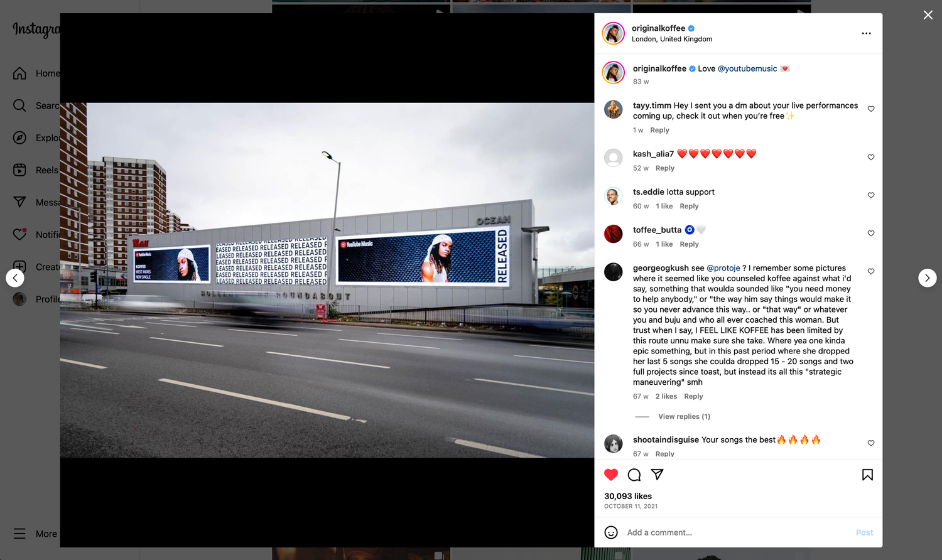Save the post using the bookmark icon
The image size is (942, 560).
[867, 475]
